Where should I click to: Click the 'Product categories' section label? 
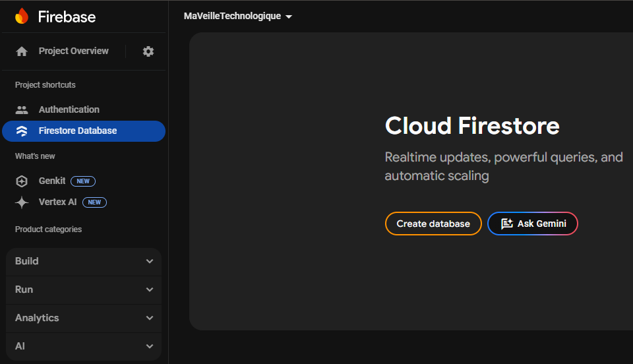tap(48, 229)
